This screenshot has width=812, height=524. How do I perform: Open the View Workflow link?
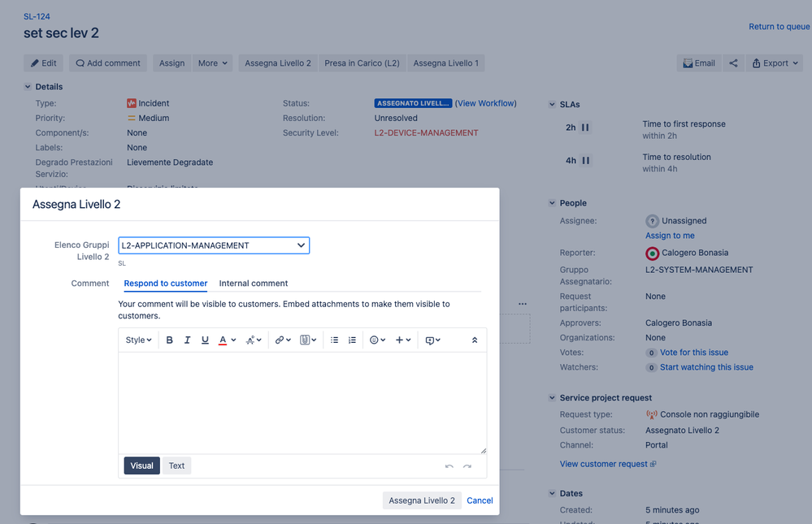click(486, 103)
